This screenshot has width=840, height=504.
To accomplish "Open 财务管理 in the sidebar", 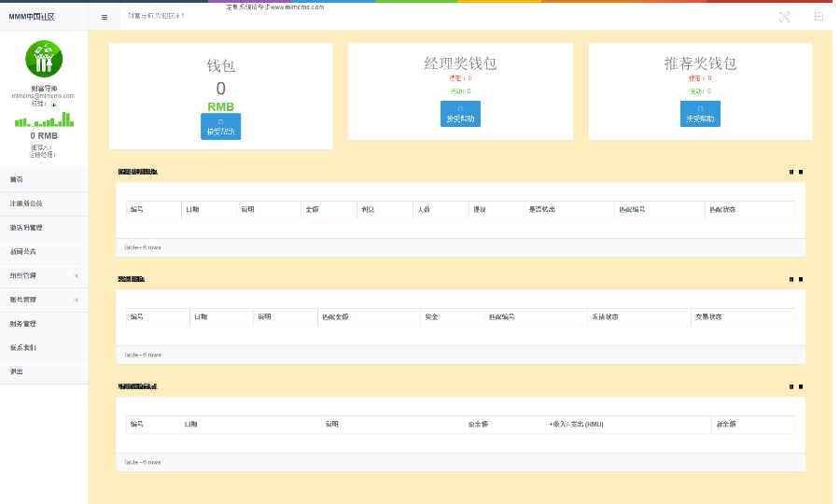I will (x=44, y=324).
